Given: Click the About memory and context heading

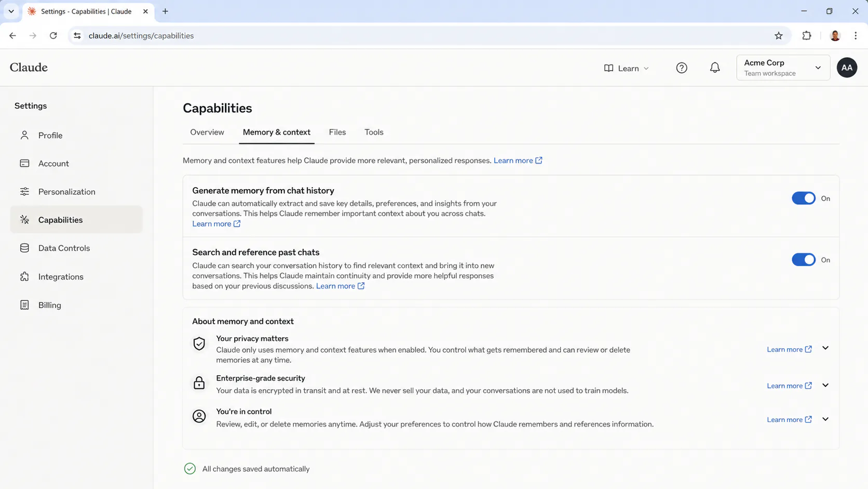Looking at the screenshot, I should point(243,321).
